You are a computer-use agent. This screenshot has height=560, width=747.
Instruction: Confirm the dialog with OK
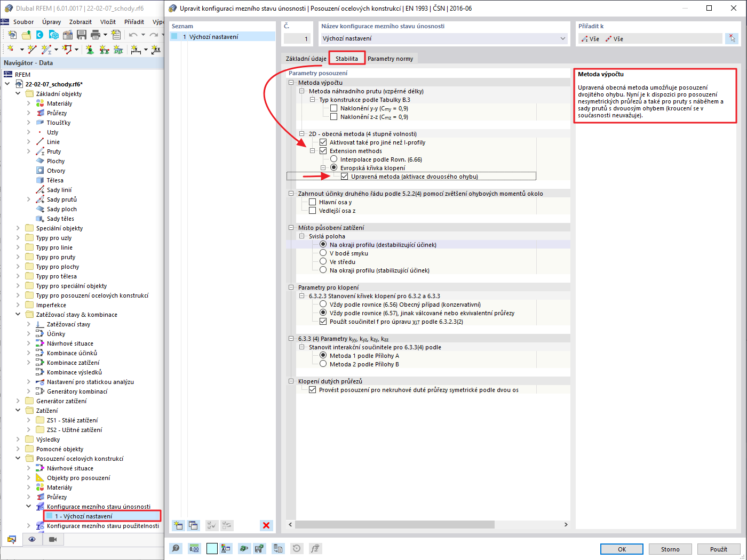pos(622,548)
